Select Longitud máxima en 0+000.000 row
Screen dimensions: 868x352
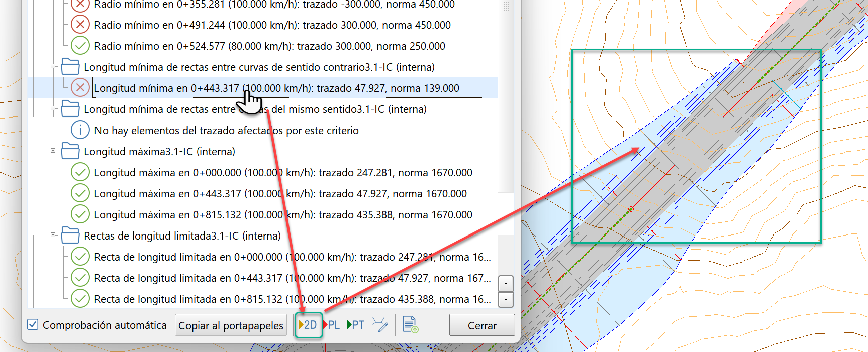pos(283,172)
